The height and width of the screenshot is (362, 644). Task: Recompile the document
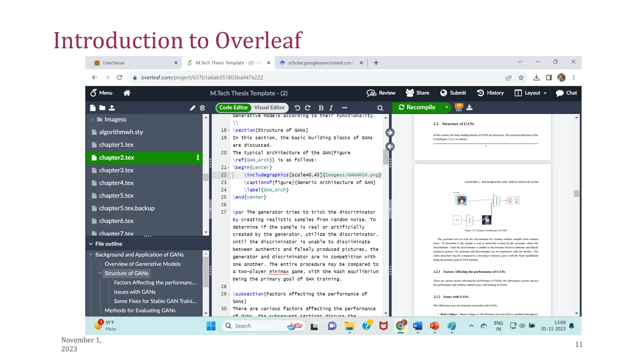coord(417,107)
